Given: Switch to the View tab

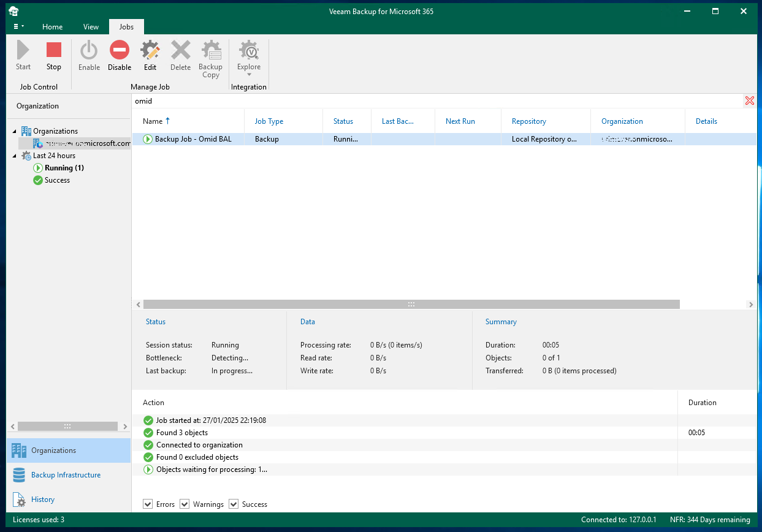Looking at the screenshot, I should pyautogui.click(x=91, y=26).
